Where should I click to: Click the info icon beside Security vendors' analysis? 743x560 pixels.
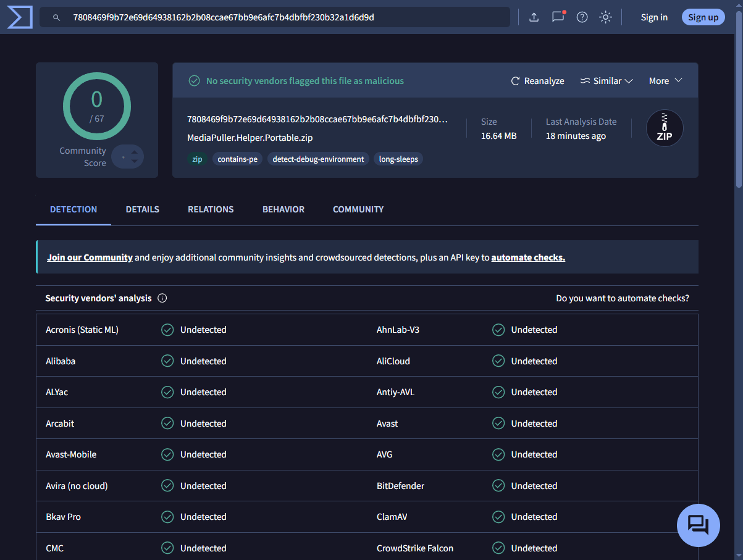162,298
